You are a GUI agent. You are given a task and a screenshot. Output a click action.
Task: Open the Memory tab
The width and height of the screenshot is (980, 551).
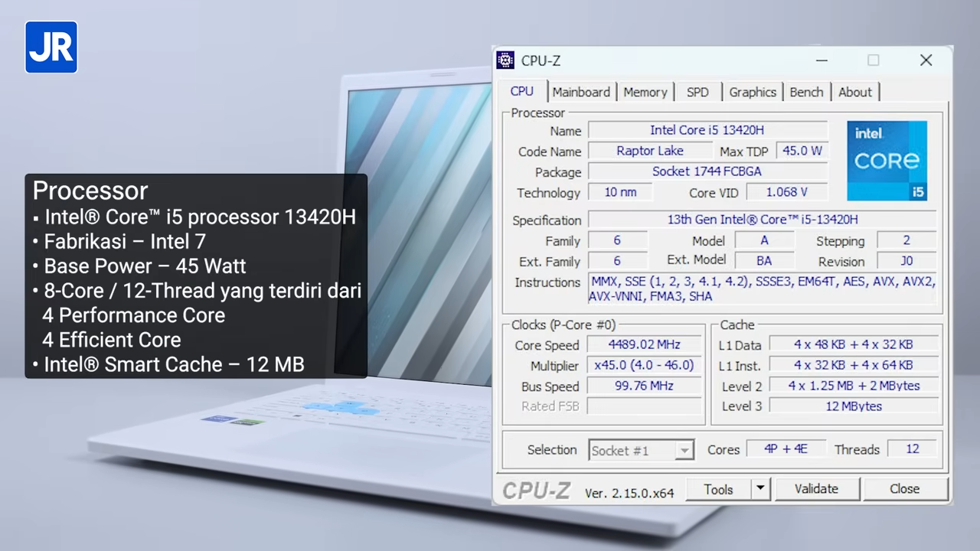pyautogui.click(x=645, y=92)
